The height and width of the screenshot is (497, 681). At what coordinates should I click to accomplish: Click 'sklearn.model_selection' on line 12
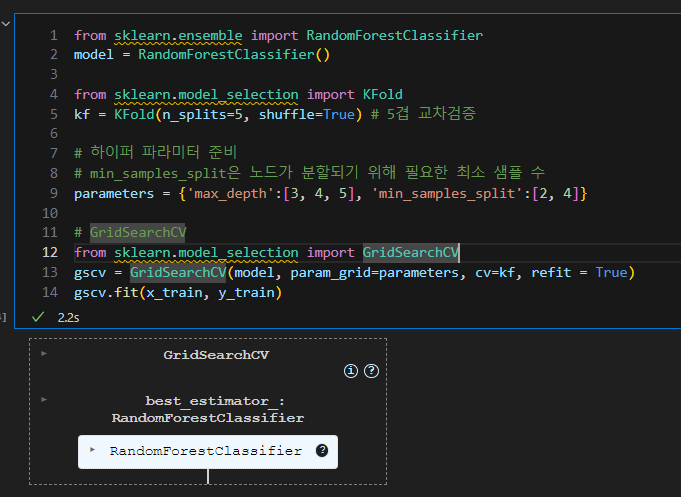(x=206, y=253)
